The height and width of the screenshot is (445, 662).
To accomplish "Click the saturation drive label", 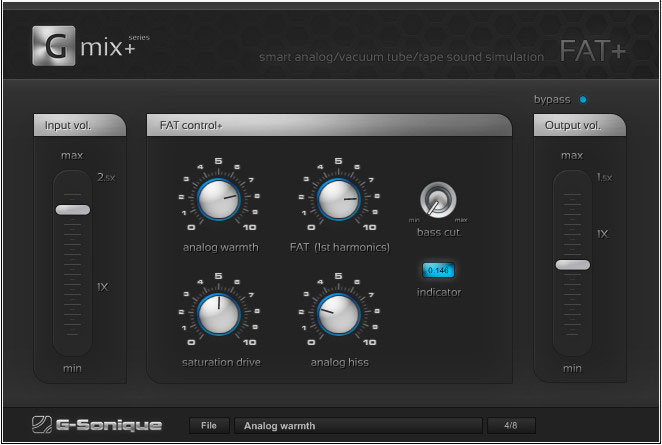I will point(221,362).
